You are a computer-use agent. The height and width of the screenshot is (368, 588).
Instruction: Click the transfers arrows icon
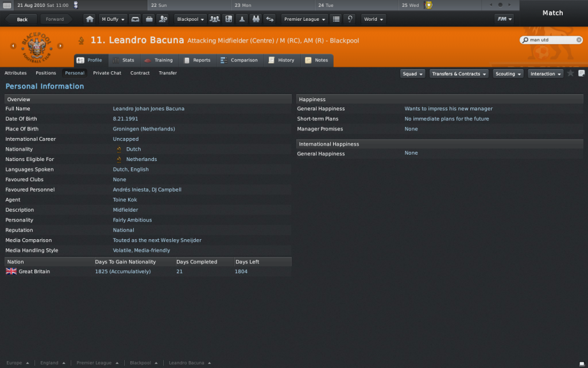[270, 19]
